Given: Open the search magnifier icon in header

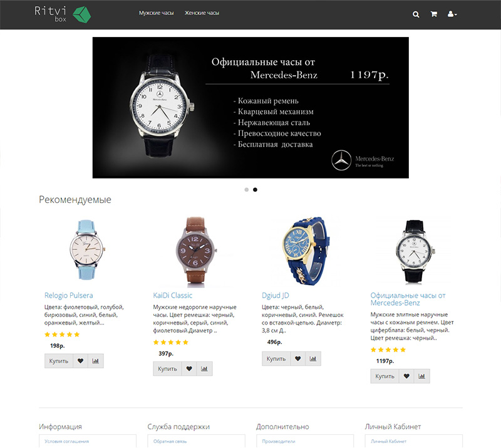Looking at the screenshot, I should (416, 14).
